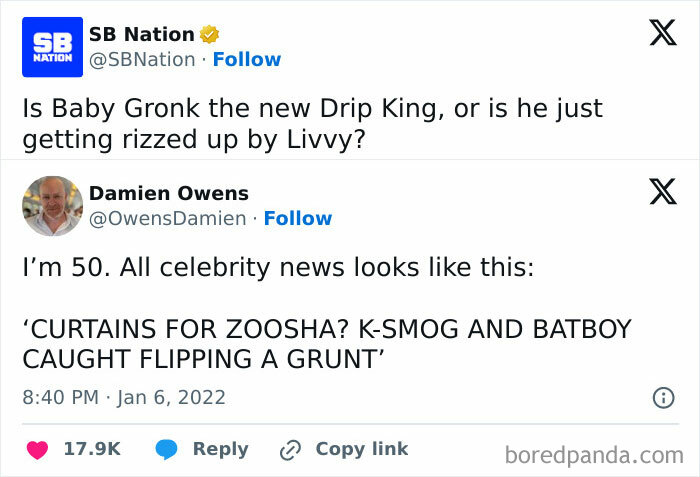This screenshot has height=477, width=700.
Task: Open the Damien Owens display name
Action: [169, 193]
